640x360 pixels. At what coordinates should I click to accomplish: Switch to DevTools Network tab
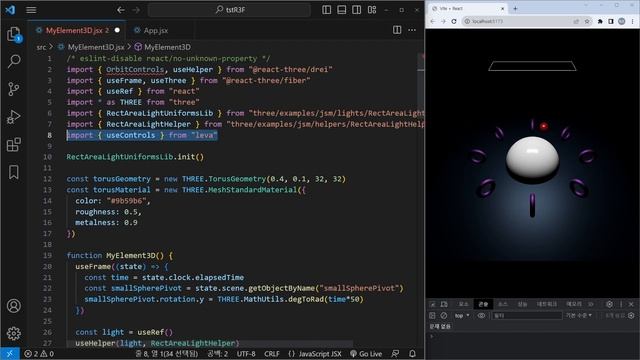[x=547, y=304]
